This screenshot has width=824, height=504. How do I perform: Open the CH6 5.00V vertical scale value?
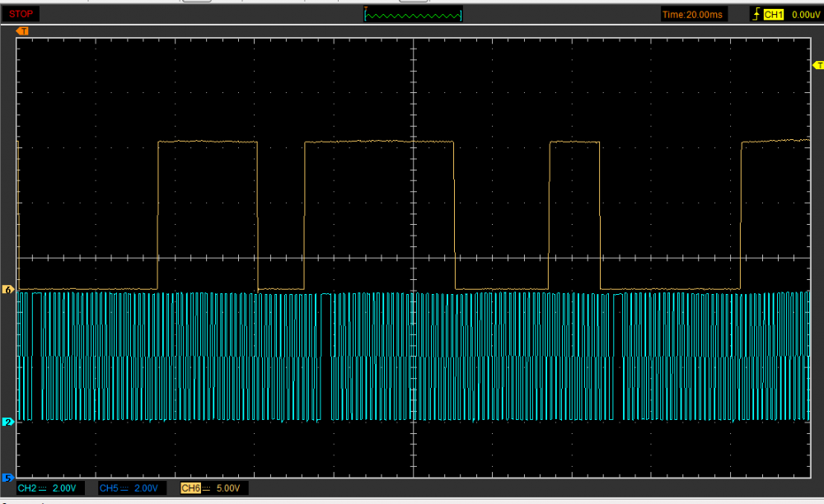(228, 488)
